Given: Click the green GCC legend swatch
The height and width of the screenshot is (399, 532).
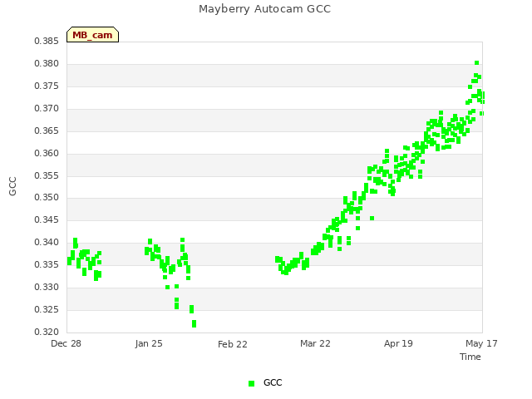Looking at the screenshot, I should click(251, 383).
